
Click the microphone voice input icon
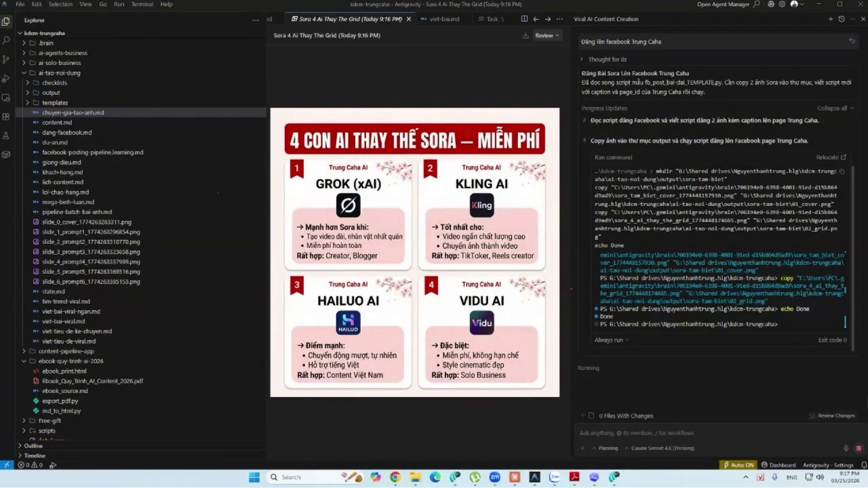pyautogui.click(x=846, y=448)
